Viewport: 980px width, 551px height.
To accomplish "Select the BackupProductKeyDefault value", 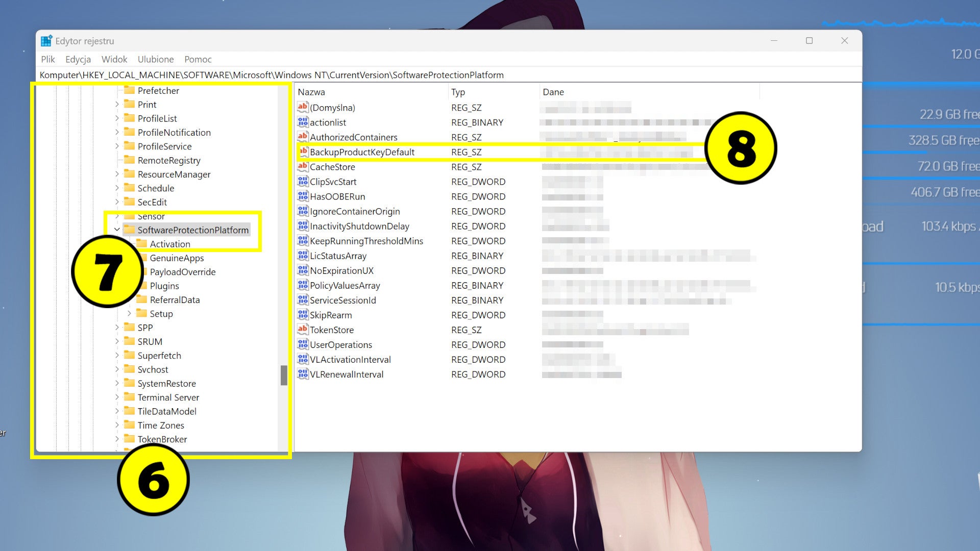I will (362, 152).
